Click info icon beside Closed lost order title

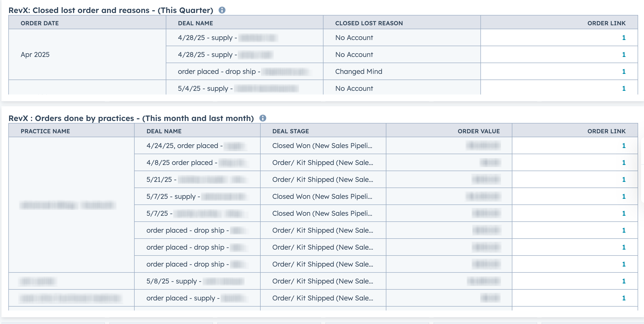point(222,10)
